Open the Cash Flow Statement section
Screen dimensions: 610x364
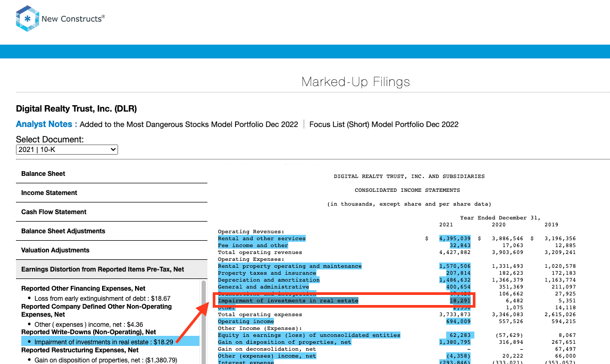point(112,212)
